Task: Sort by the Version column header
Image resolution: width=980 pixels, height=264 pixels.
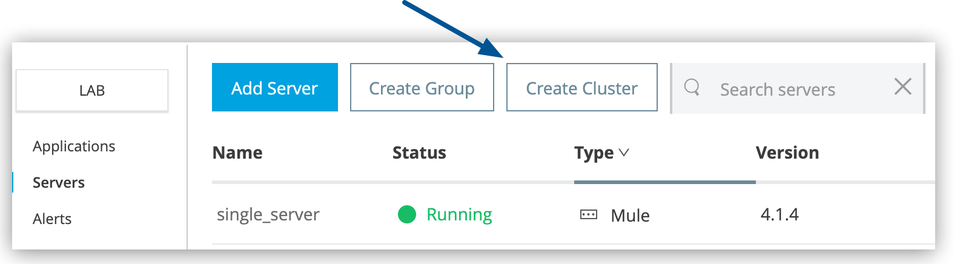Action: pos(787,153)
